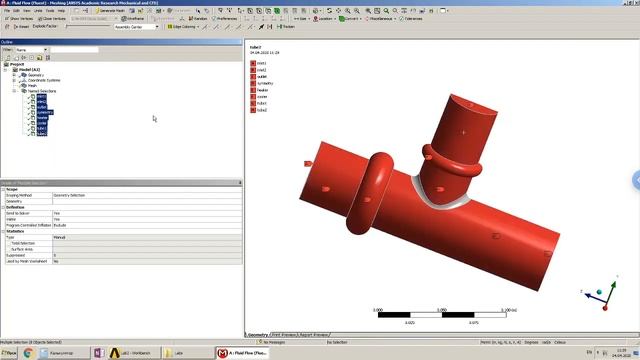This screenshot has width=640, height=360.
Task: Click the Zoom To Fit icon
Action: (x=368, y=11)
